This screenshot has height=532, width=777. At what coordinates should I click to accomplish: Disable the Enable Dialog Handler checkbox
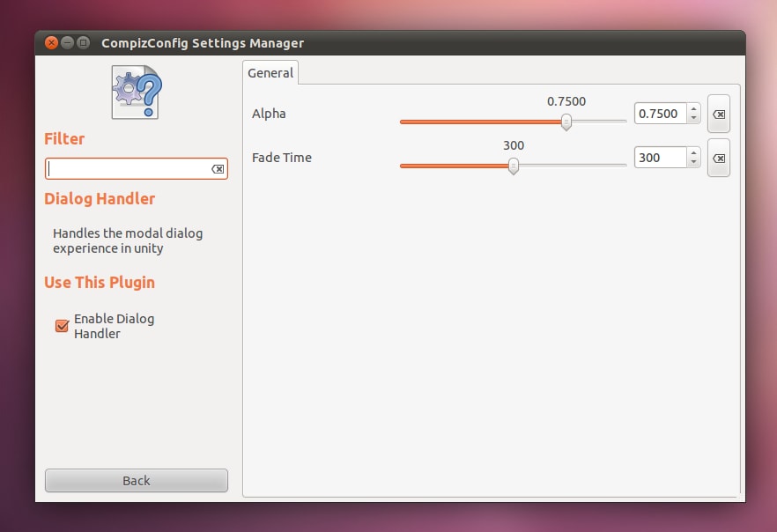(62, 325)
